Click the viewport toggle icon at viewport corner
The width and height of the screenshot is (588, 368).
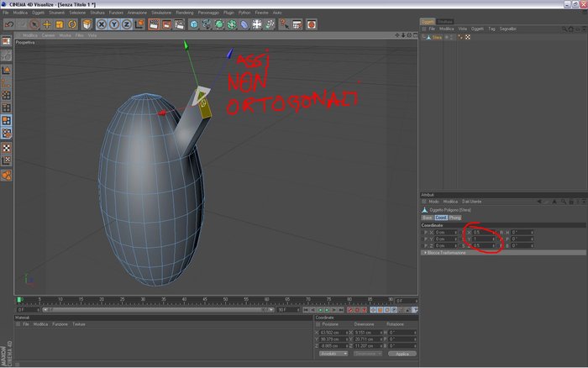(415, 35)
